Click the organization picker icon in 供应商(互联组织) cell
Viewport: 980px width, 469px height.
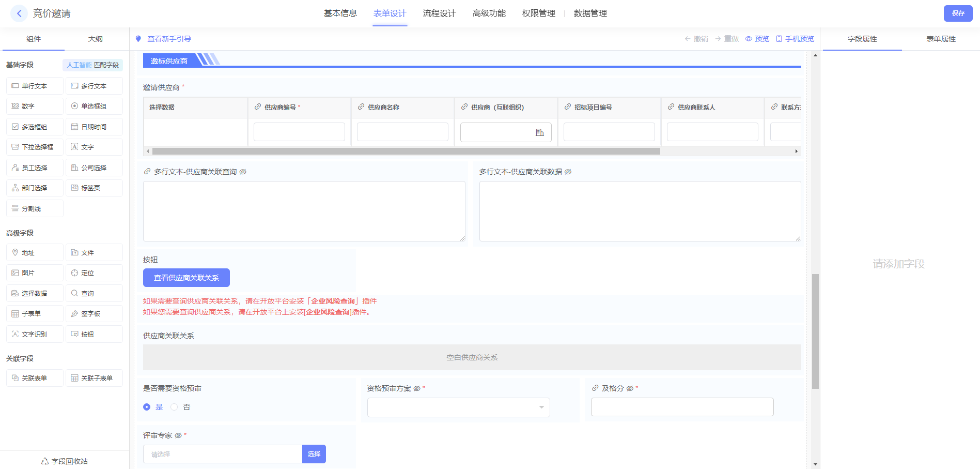click(x=540, y=132)
